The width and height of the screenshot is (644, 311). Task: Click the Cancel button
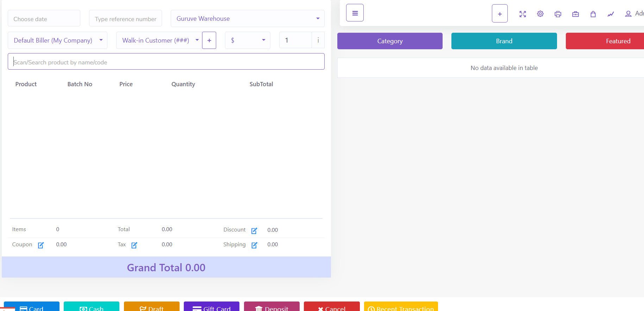click(331, 307)
